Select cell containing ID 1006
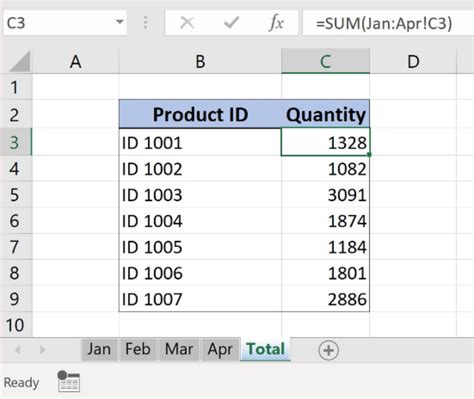This screenshot has width=474, height=399. (x=200, y=273)
